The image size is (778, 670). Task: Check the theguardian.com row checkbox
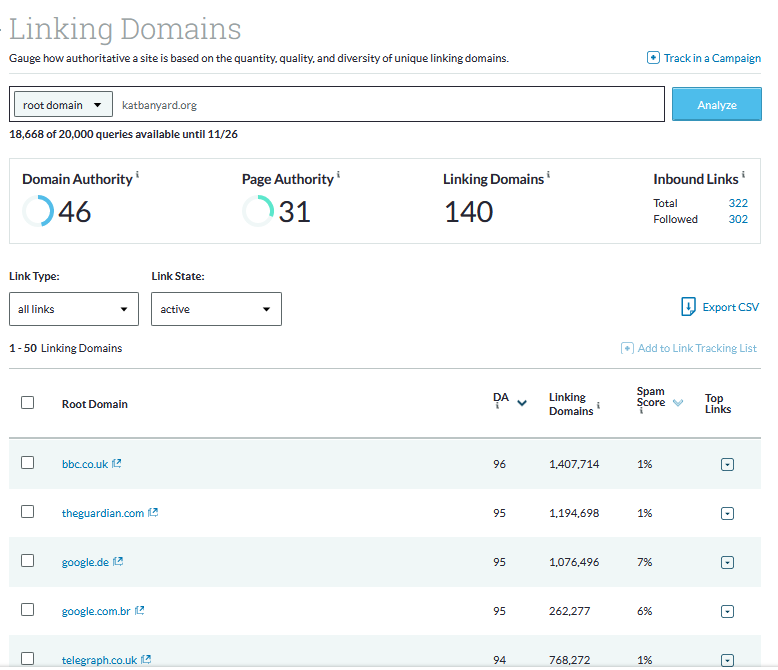click(28, 512)
